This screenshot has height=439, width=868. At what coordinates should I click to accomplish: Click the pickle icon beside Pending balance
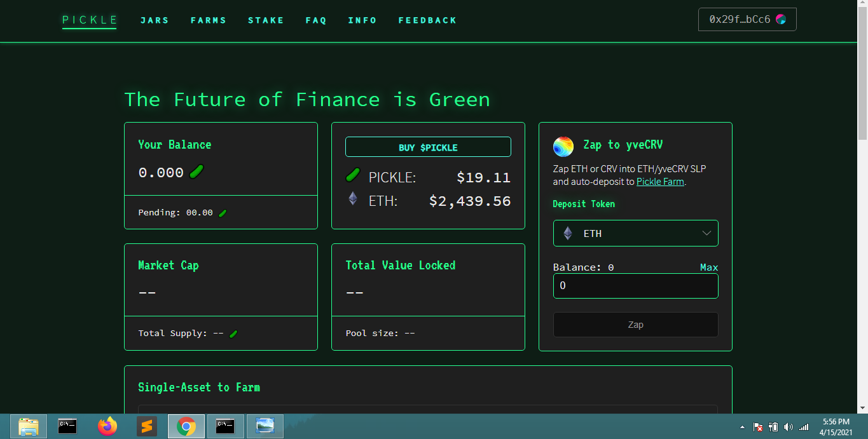coord(222,212)
